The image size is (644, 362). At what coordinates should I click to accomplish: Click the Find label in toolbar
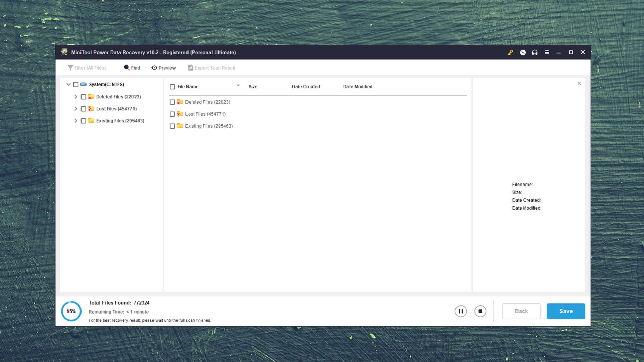[136, 68]
